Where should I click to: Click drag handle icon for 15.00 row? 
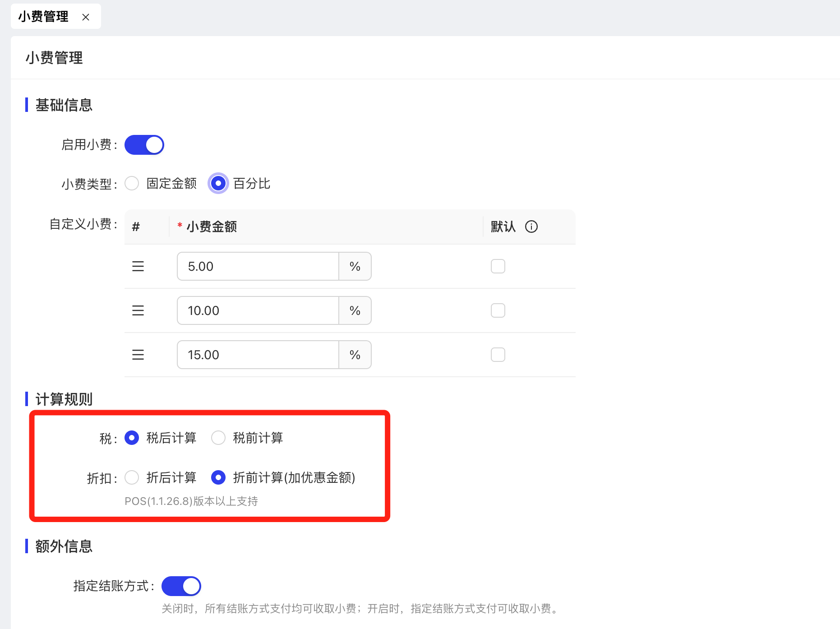click(x=138, y=355)
